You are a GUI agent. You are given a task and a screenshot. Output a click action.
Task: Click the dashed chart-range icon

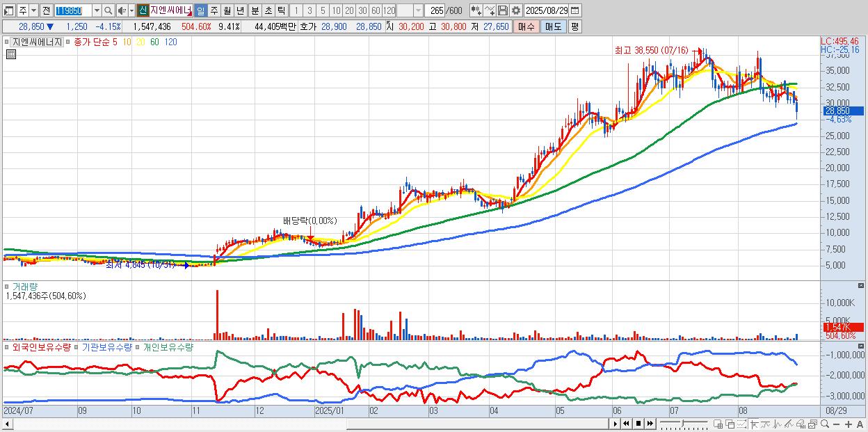click(742, 424)
